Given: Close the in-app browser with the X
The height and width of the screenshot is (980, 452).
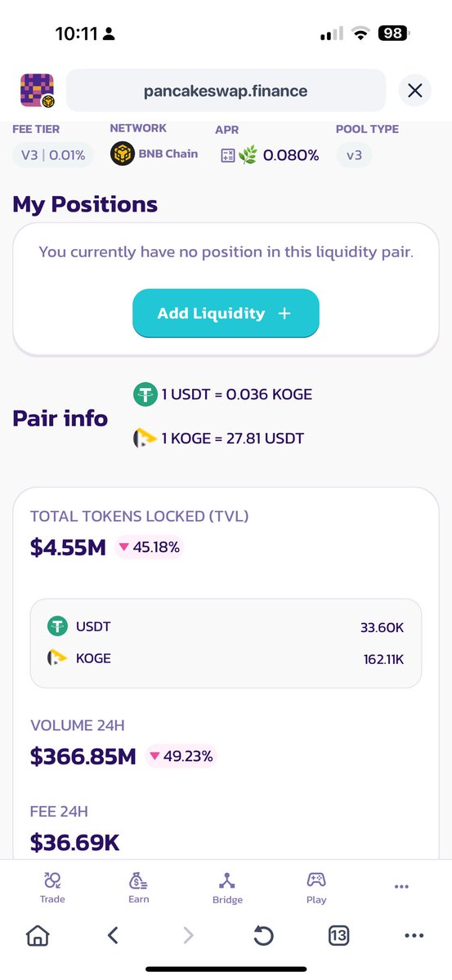Looking at the screenshot, I should click(415, 91).
